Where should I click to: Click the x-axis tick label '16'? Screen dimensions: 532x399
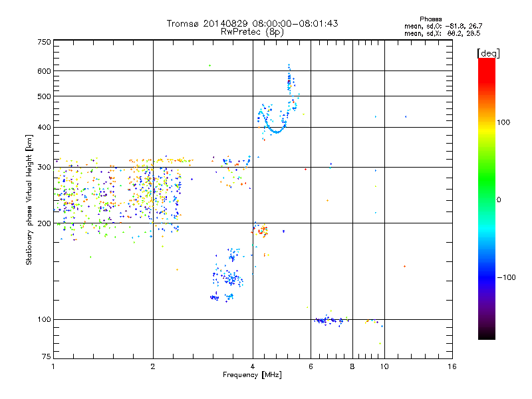coord(452,366)
